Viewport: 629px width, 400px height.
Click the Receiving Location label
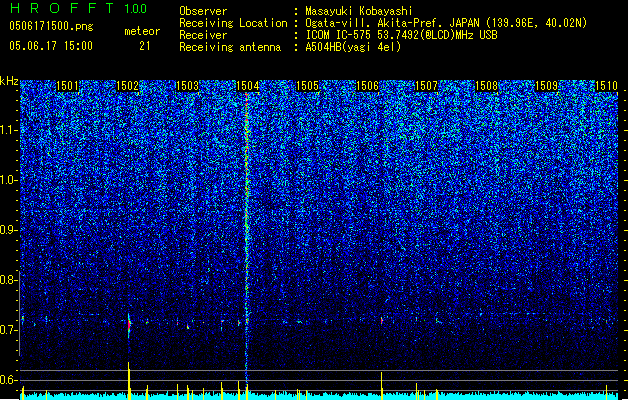[x=233, y=23]
